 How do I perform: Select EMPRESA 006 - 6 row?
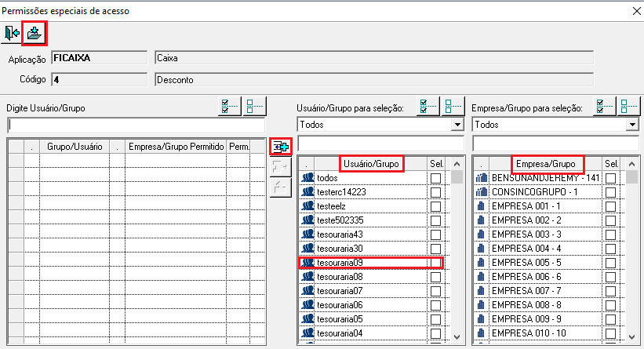click(x=546, y=277)
